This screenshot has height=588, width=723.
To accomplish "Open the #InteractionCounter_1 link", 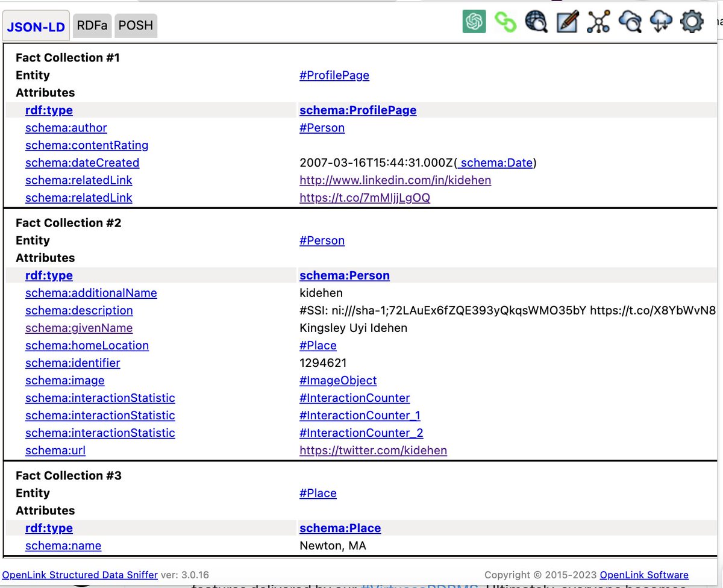I will [360, 415].
